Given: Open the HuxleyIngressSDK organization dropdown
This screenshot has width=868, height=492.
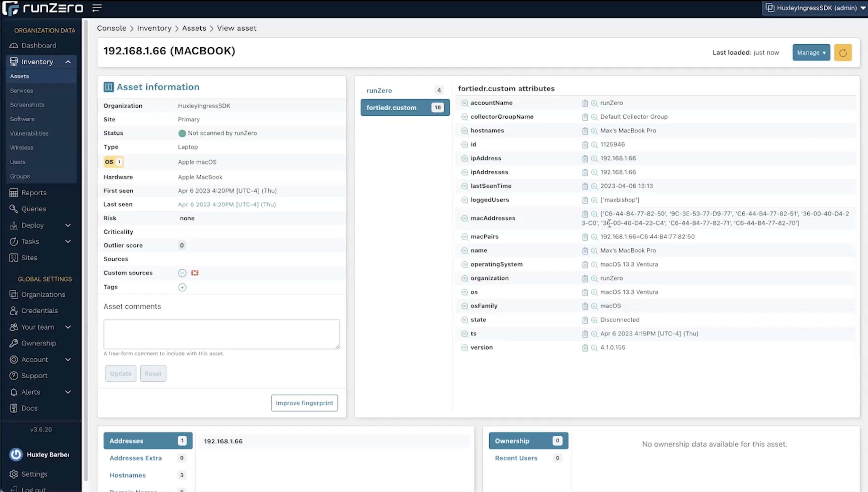Looking at the screenshot, I should coord(815,8).
